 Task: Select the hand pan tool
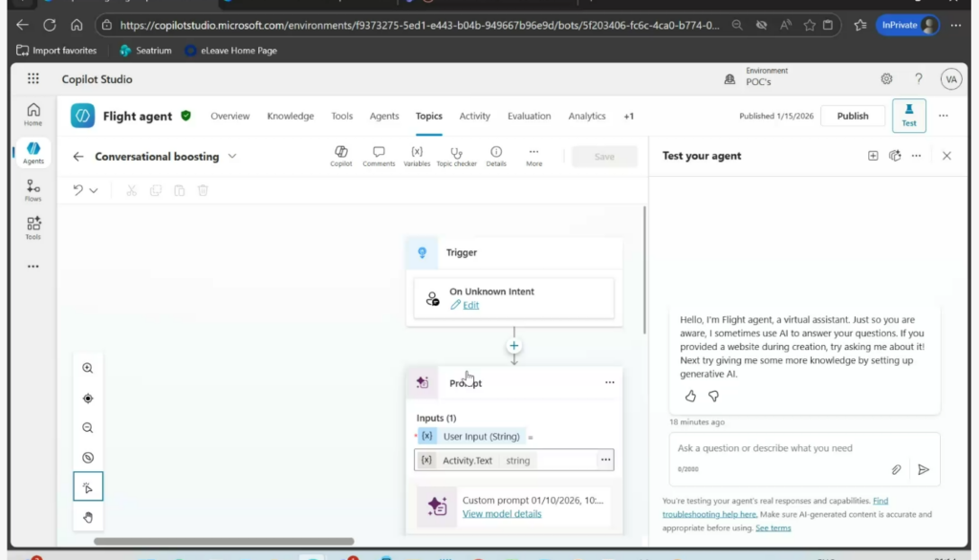pyautogui.click(x=88, y=518)
